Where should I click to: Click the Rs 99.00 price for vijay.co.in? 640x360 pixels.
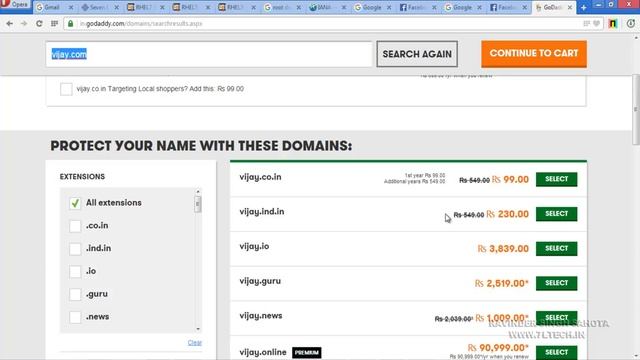point(510,180)
